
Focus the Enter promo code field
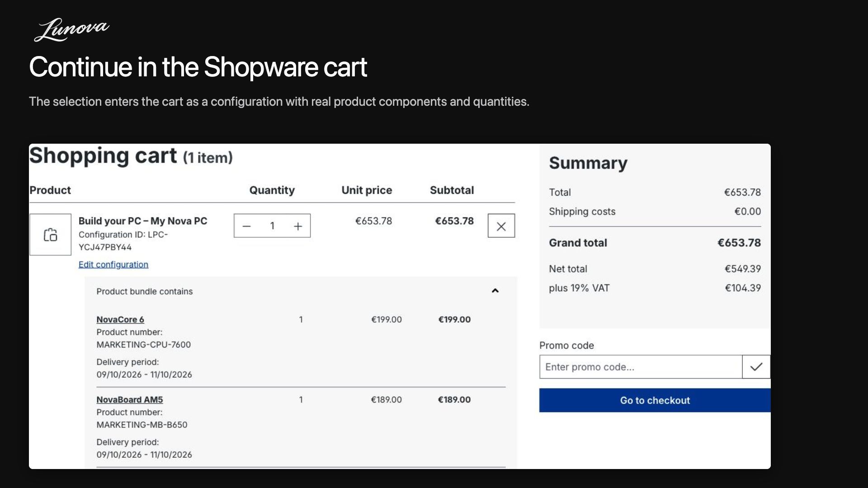(x=641, y=367)
